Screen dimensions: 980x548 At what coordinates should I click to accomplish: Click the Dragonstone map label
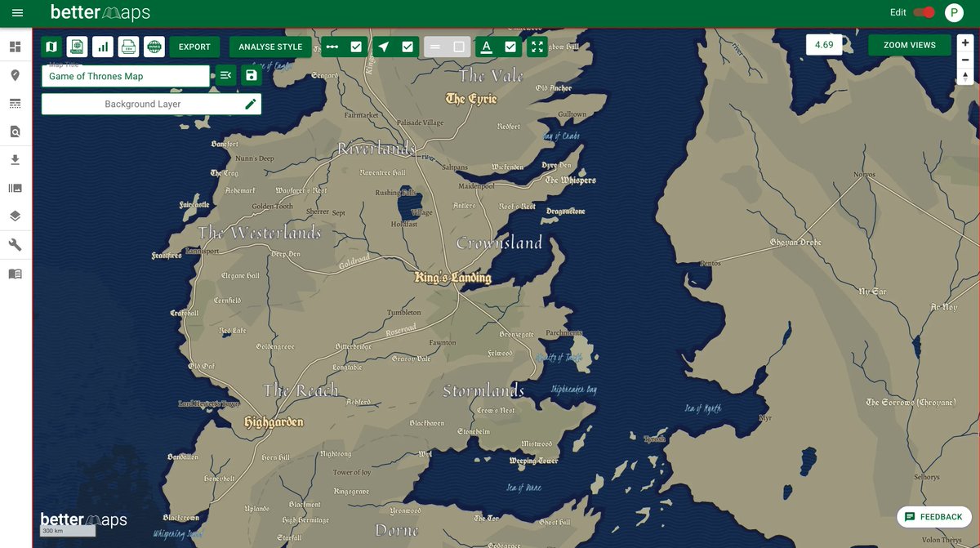(566, 212)
